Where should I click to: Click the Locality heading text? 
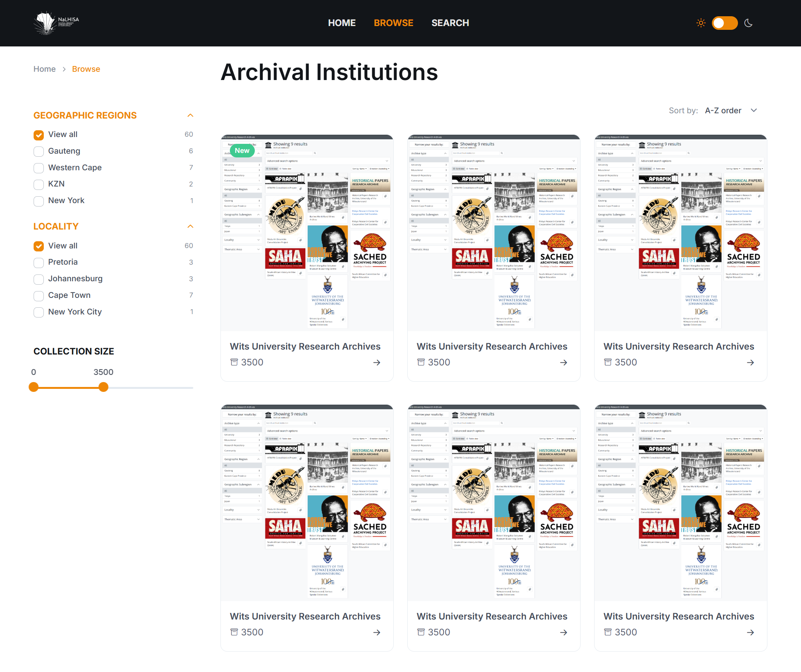tap(56, 227)
